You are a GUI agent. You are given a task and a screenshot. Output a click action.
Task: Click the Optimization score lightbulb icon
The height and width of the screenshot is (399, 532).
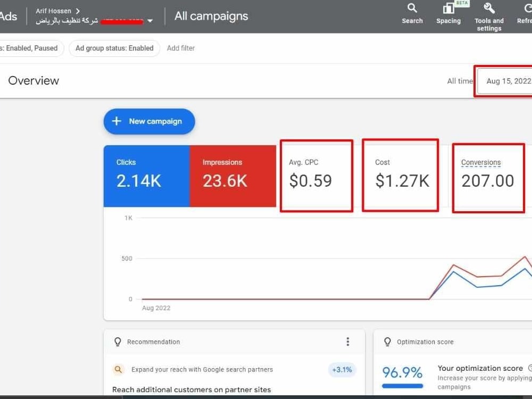click(387, 342)
